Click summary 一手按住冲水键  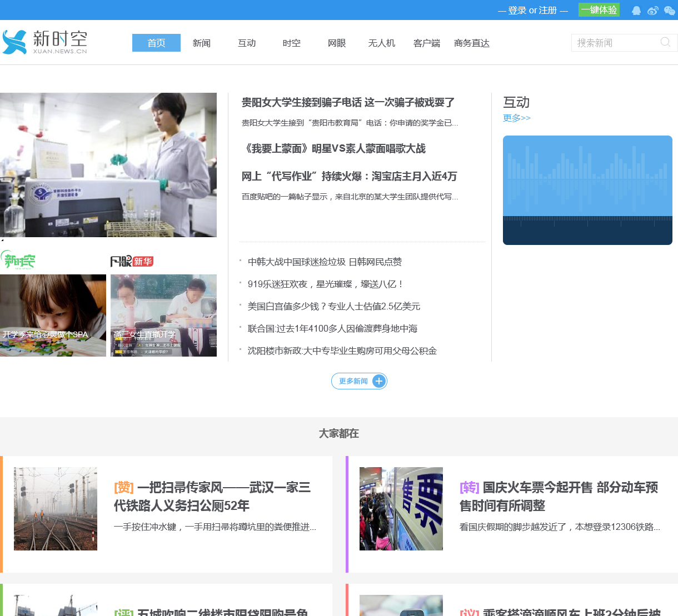click(215, 527)
